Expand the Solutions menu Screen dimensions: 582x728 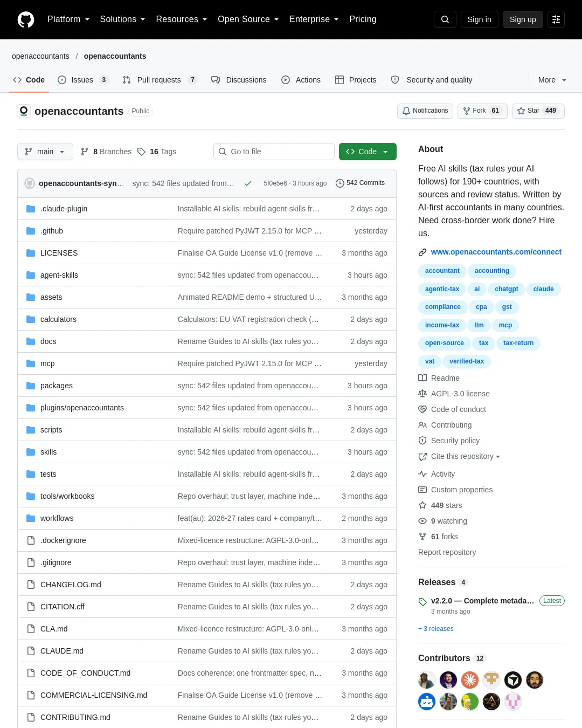tap(122, 19)
